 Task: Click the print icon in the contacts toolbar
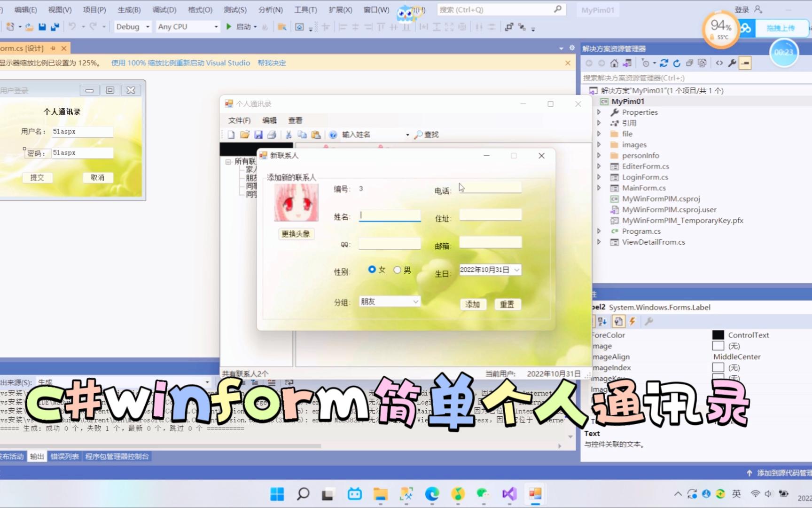pos(272,135)
